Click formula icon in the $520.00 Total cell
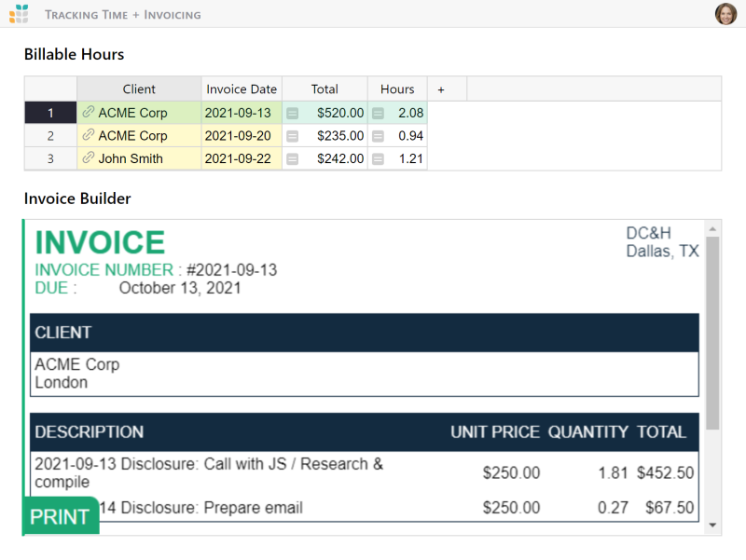746x560 pixels. pos(292,113)
